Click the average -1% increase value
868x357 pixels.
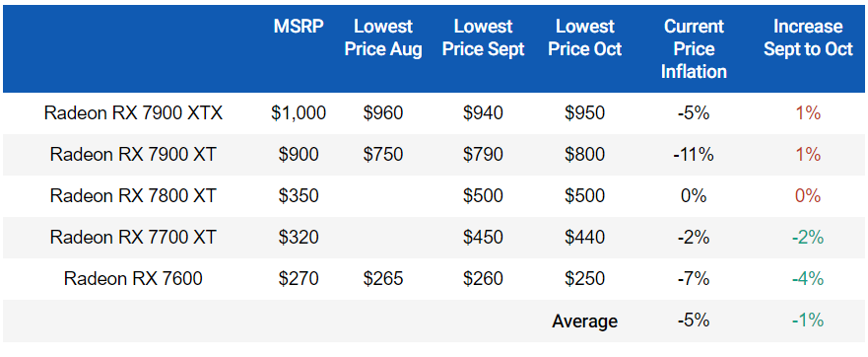[x=808, y=321]
